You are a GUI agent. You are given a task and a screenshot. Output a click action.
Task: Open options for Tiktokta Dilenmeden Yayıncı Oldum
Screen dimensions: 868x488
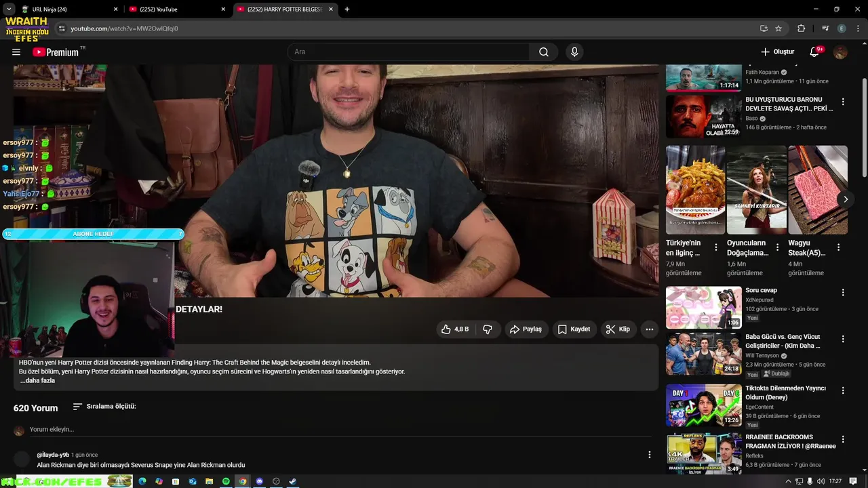(x=843, y=391)
